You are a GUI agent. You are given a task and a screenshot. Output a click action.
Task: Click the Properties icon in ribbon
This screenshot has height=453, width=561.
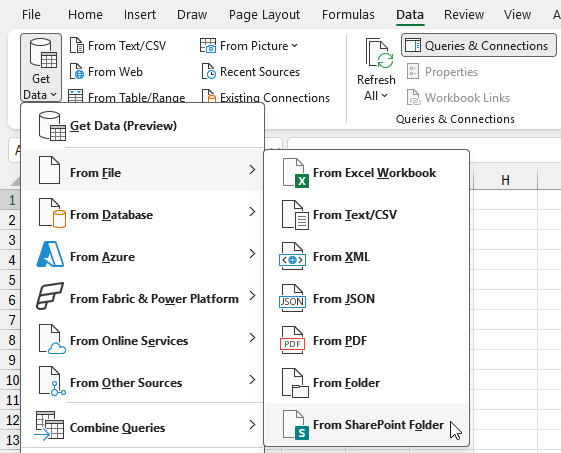click(413, 71)
